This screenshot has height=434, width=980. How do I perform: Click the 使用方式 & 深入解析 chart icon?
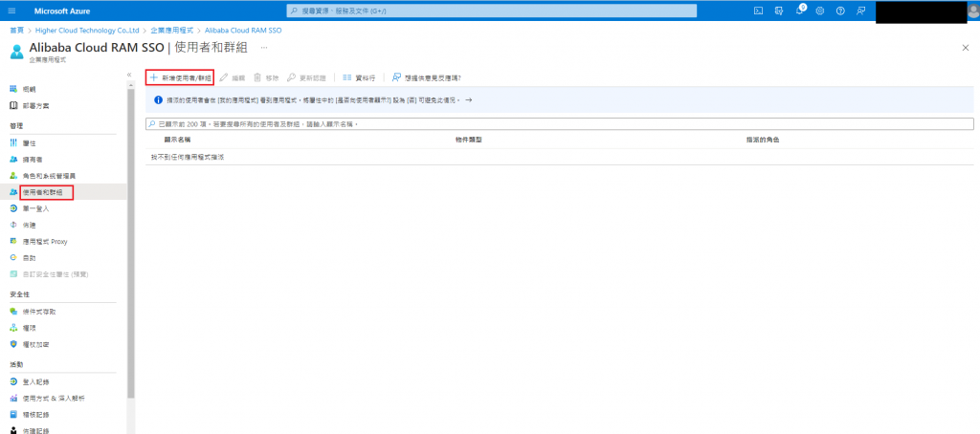point(13,398)
